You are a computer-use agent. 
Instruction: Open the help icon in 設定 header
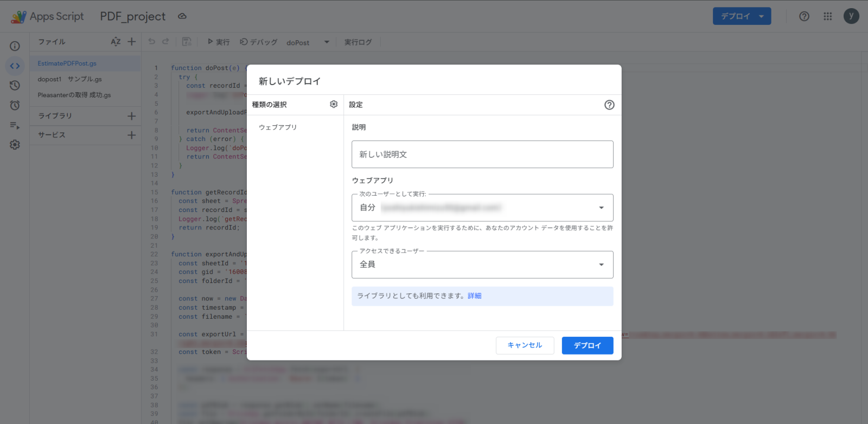(609, 105)
